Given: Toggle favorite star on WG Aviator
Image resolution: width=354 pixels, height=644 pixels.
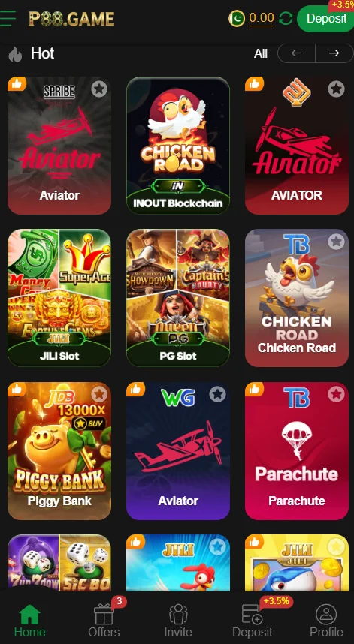Looking at the screenshot, I should 217,394.
